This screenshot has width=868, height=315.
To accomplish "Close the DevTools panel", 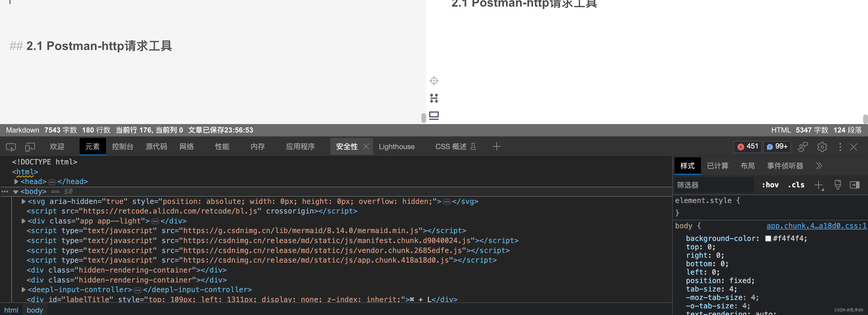I will pyautogui.click(x=854, y=147).
